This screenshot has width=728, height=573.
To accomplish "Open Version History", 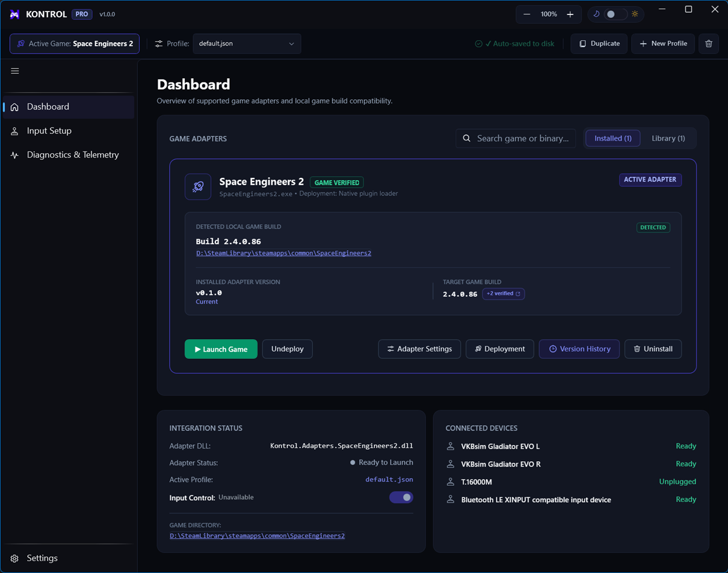I will pyautogui.click(x=579, y=349).
